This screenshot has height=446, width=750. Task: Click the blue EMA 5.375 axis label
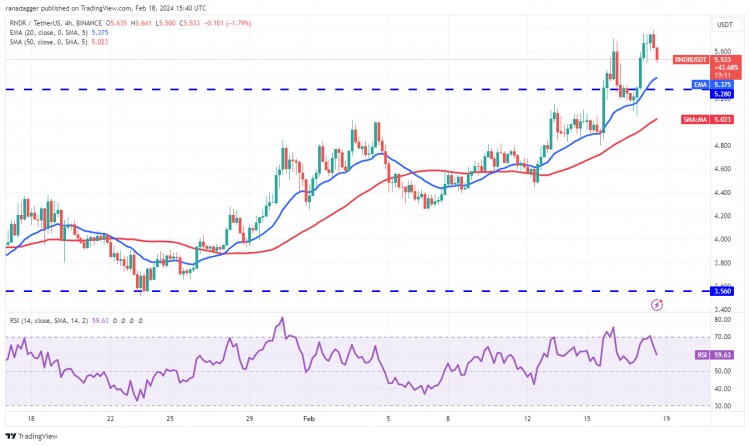tap(693, 85)
